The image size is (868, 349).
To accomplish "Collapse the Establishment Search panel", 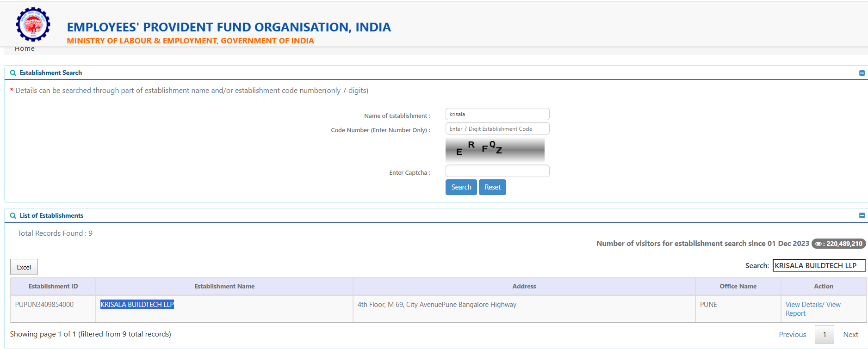I will pos(862,73).
